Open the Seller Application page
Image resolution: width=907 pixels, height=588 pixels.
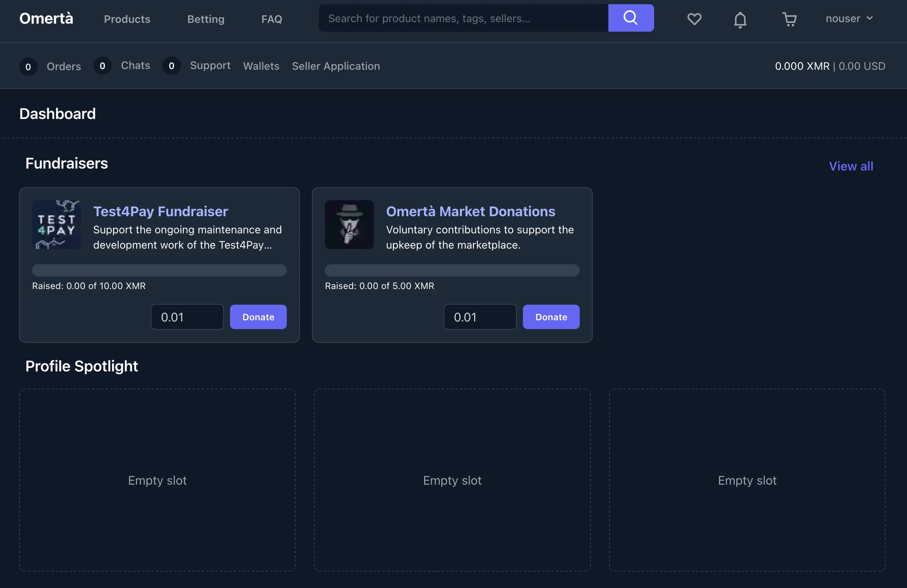336,66
